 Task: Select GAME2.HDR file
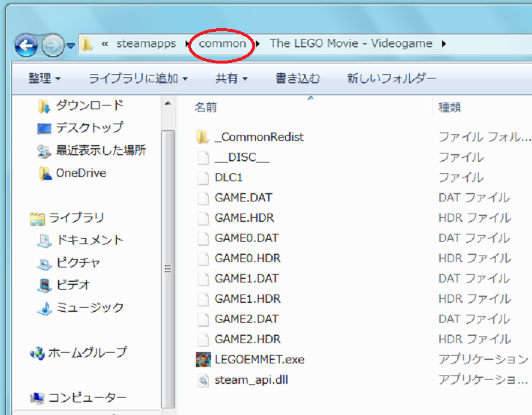point(247,339)
